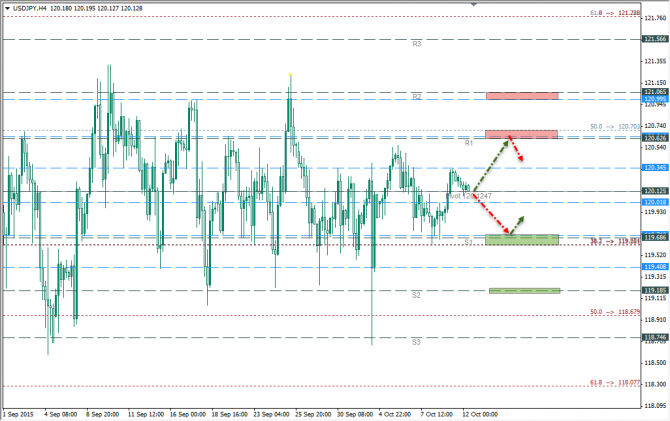This screenshot has width=670, height=421.
Task: Select the 38.2 Fibonacci level label
Action: point(615,241)
